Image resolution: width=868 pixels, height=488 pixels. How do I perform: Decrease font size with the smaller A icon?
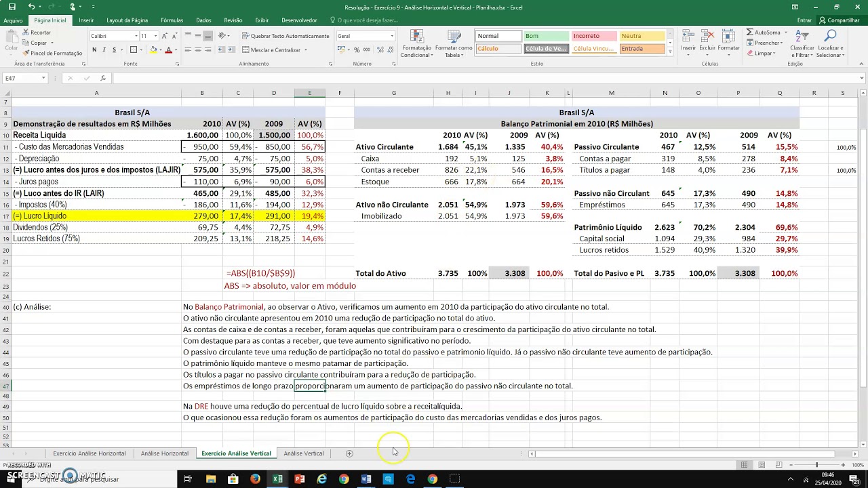175,36
